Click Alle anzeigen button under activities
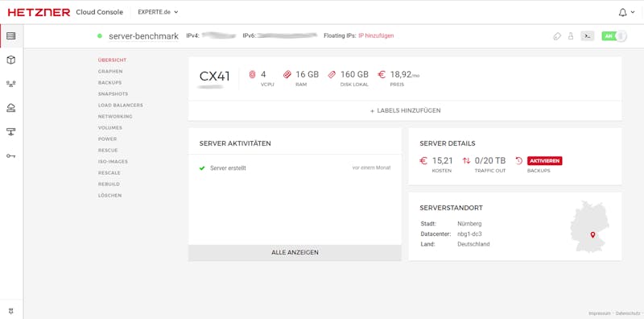The image size is (644, 319). [x=295, y=252]
